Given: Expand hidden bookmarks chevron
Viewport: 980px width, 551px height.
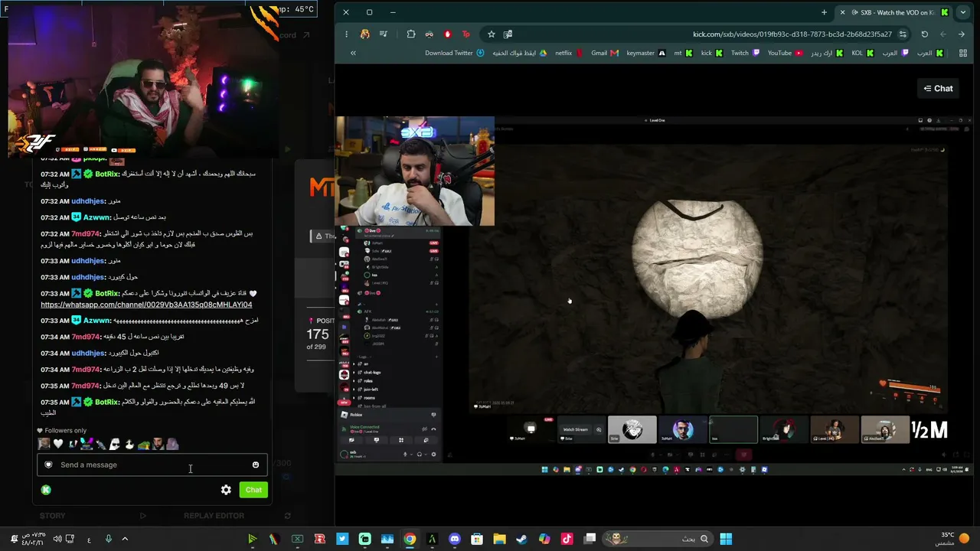Looking at the screenshot, I should [x=353, y=54].
